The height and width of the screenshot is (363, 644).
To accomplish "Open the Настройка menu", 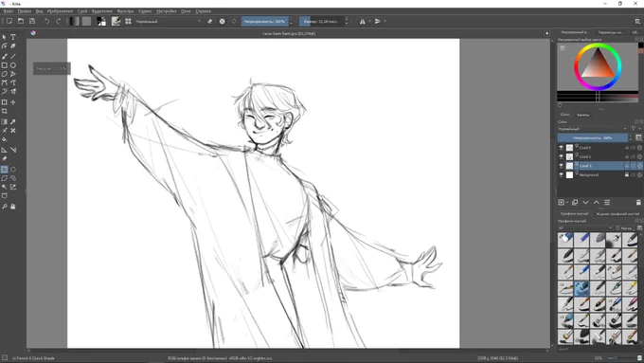I will (167, 11).
